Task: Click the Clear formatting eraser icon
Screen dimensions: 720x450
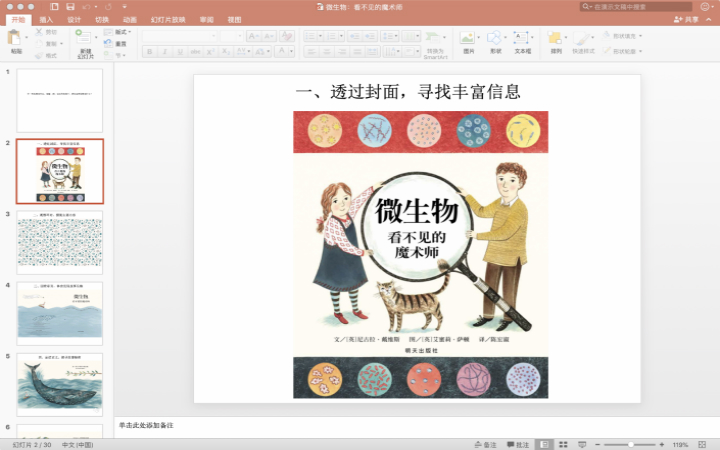Action: (x=287, y=36)
